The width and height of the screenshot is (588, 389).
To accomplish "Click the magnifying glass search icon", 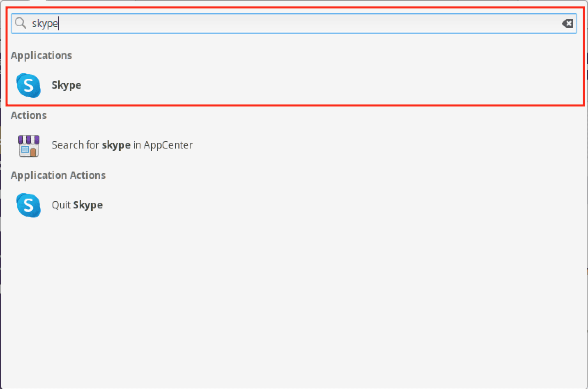I will tap(20, 23).
